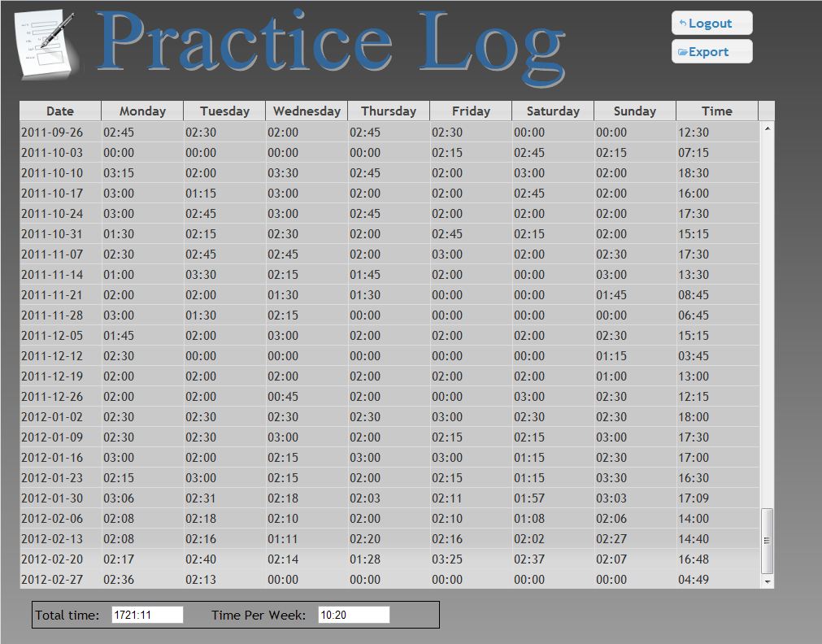Select the 2011-12-19 date cell
The height and width of the screenshot is (644, 822).
click(60, 376)
